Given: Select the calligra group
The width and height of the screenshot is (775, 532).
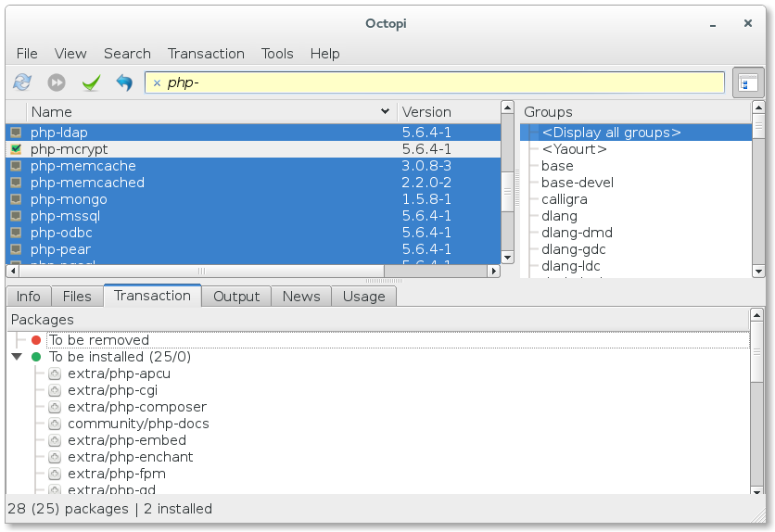Looking at the screenshot, I should [x=564, y=199].
